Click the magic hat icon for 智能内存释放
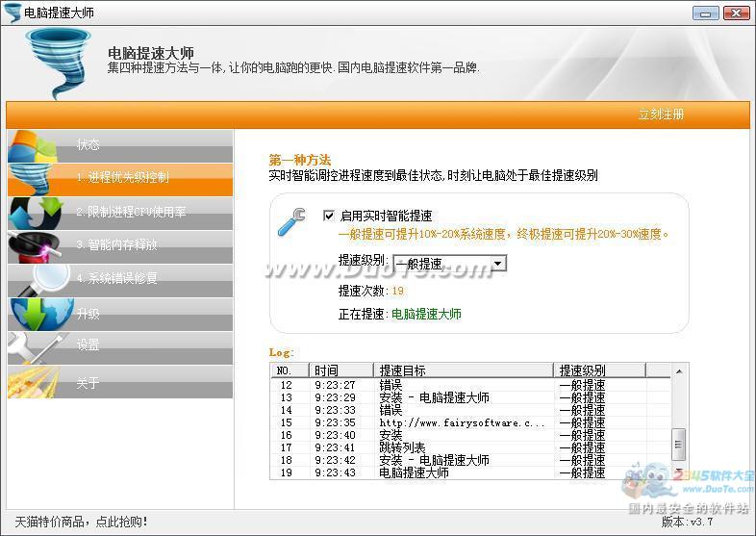 (35, 247)
